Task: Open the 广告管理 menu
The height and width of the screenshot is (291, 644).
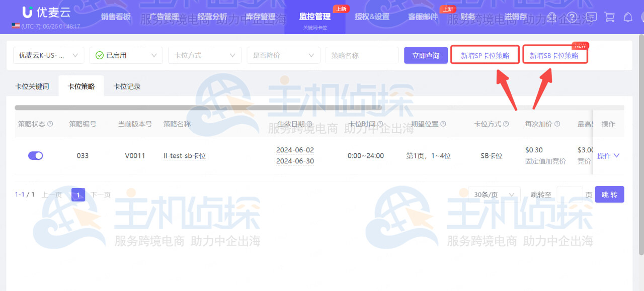Action: point(164,17)
